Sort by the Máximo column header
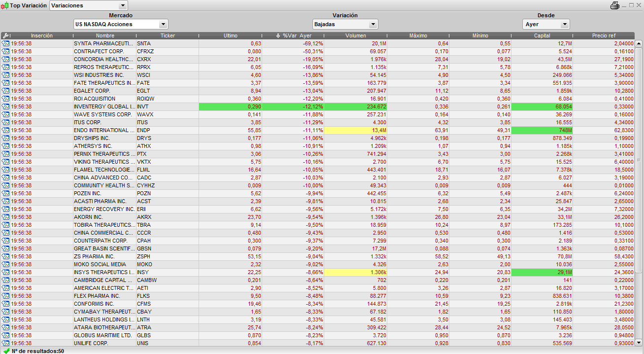This screenshot has width=644, height=354. click(x=418, y=35)
